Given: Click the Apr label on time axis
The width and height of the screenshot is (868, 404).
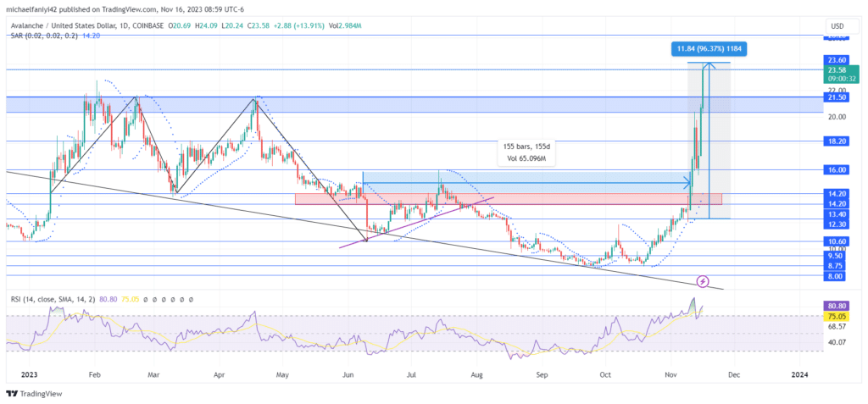Looking at the screenshot, I should point(220,374).
